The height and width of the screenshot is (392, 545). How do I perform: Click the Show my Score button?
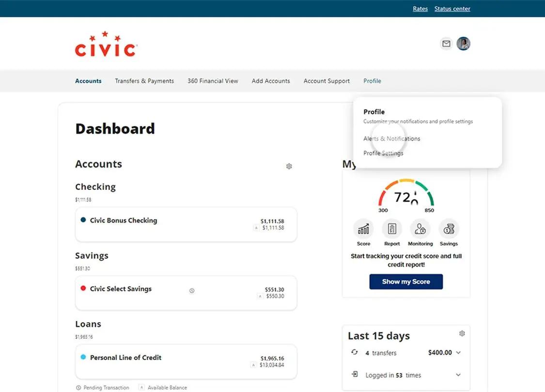[x=406, y=282]
